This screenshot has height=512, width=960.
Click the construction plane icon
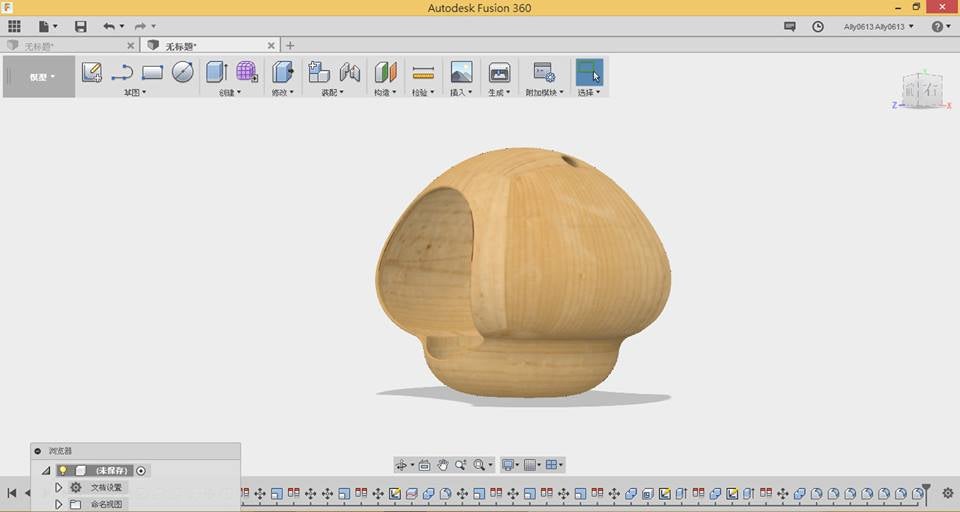tap(386, 72)
